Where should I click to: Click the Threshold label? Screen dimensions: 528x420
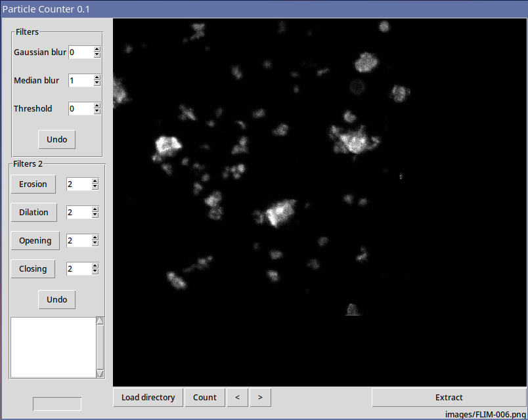coord(33,109)
